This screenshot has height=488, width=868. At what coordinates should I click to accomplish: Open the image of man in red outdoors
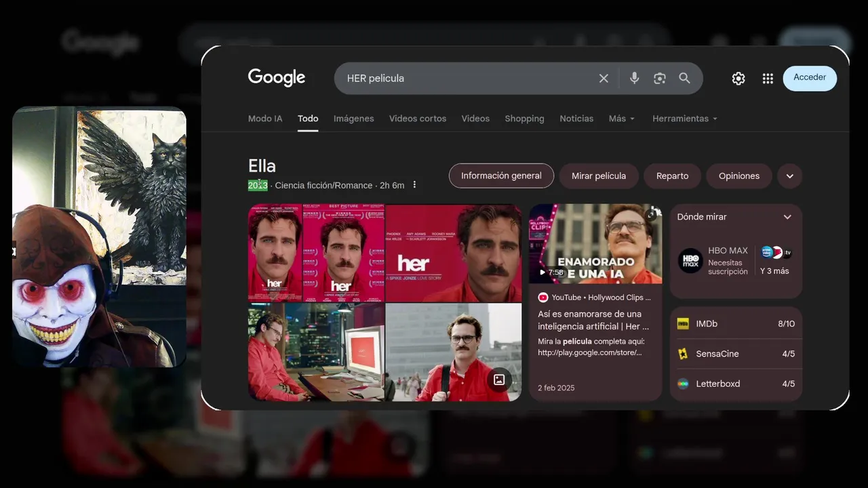[454, 352]
